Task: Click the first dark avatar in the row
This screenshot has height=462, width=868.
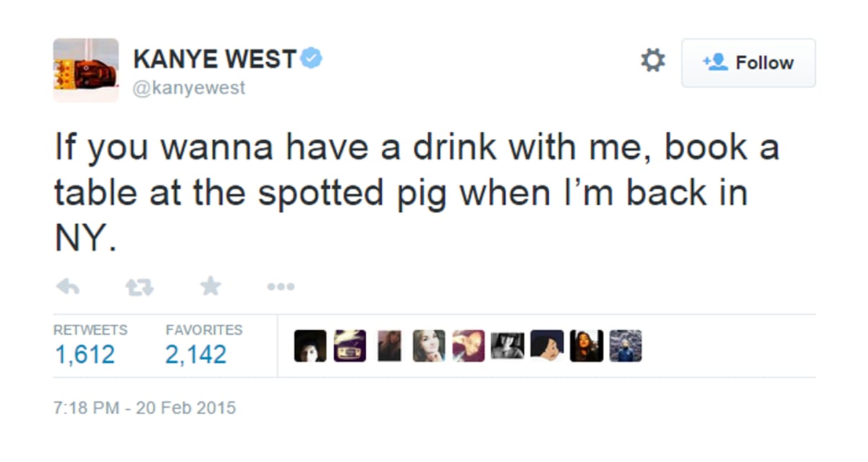Action: click(310, 346)
